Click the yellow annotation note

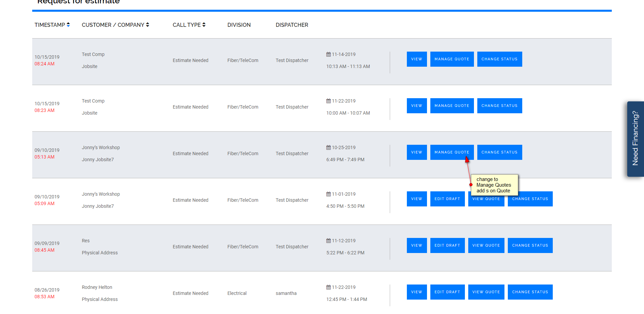(x=494, y=185)
